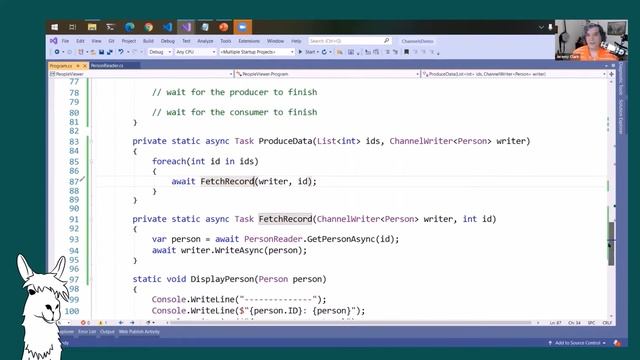This screenshot has width=640, height=360.
Task: Collapse the ProduceData method at line 83
Action: [x=91, y=141]
